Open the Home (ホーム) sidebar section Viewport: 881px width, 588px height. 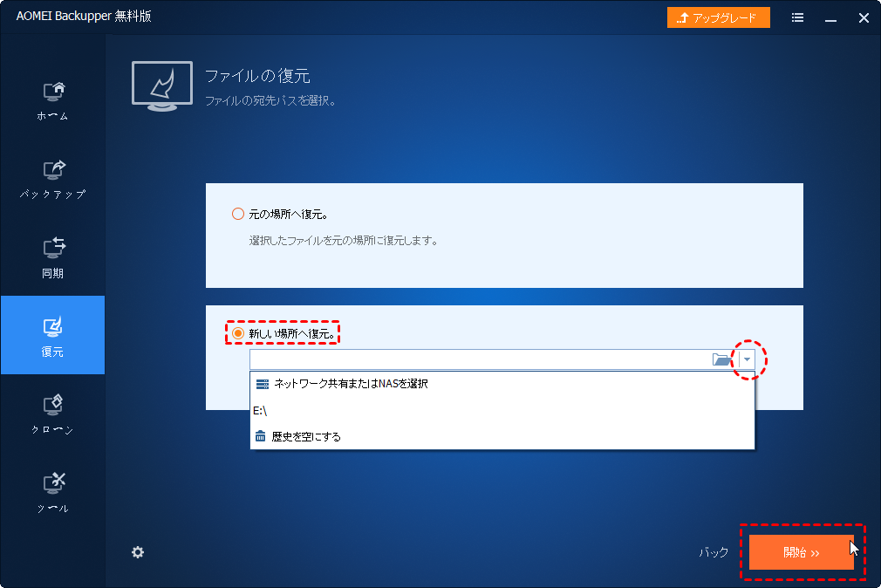point(53,101)
